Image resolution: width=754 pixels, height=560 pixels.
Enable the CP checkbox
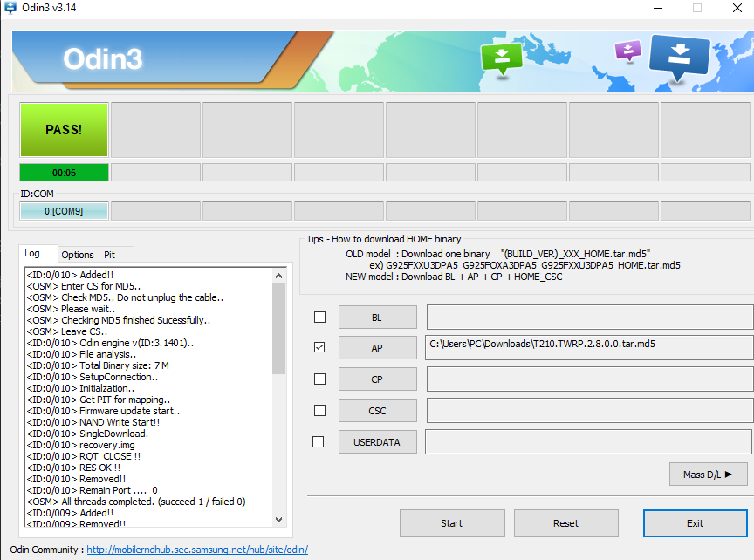tap(319, 379)
